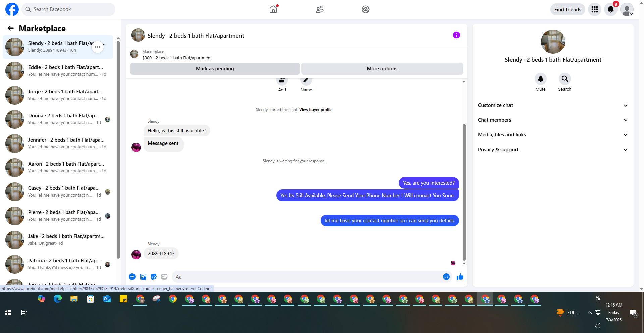This screenshot has height=333, width=644.
Task: Open Casey's apartment conversation
Action: [x=58, y=192]
